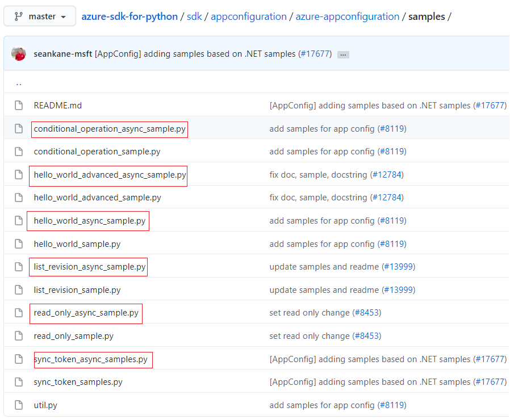Click file icon beside hello_world_sample.py
The image size is (510, 420).
tap(19, 244)
